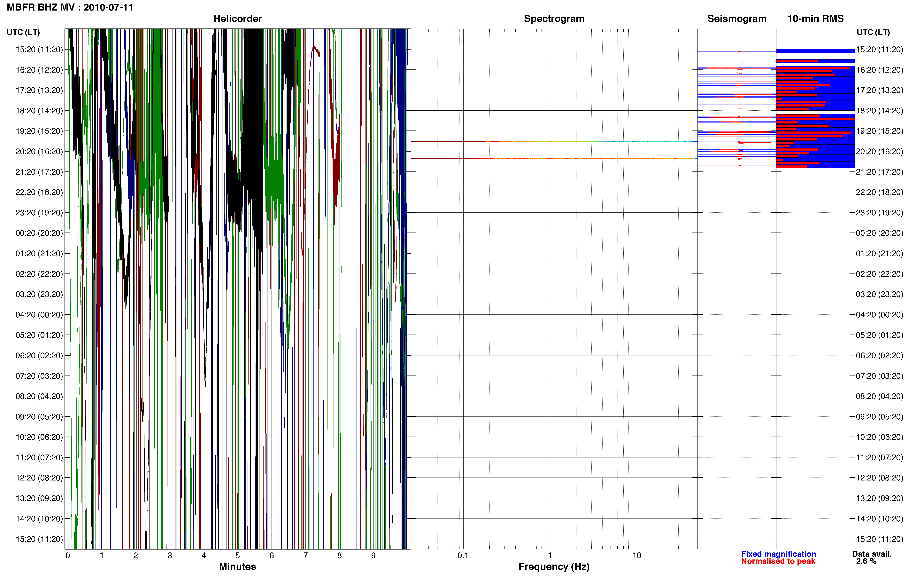The width and height of the screenshot is (924, 578).
Task: Click the 'Frequency (Hz)' x-axis label
Action: (x=554, y=566)
